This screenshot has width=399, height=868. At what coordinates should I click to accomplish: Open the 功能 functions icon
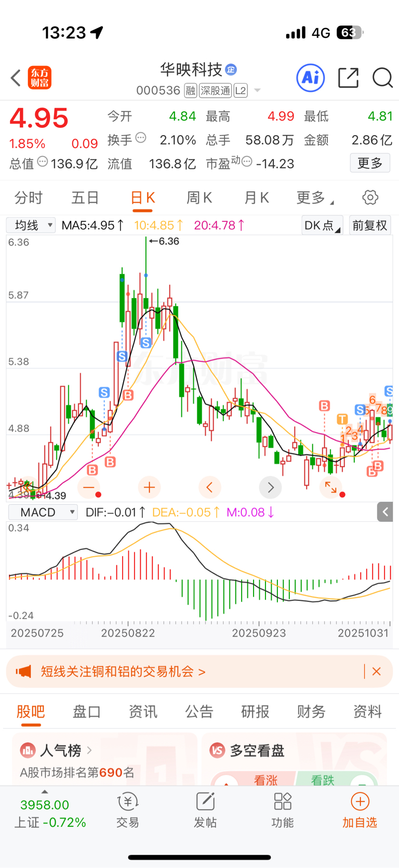(283, 810)
